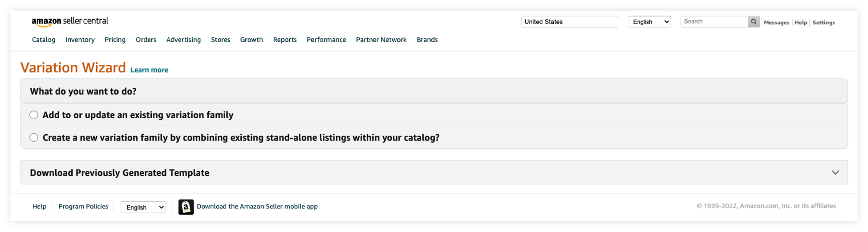Click into the Search text box
Image resolution: width=868 pixels, height=232 pixels.
714,22
